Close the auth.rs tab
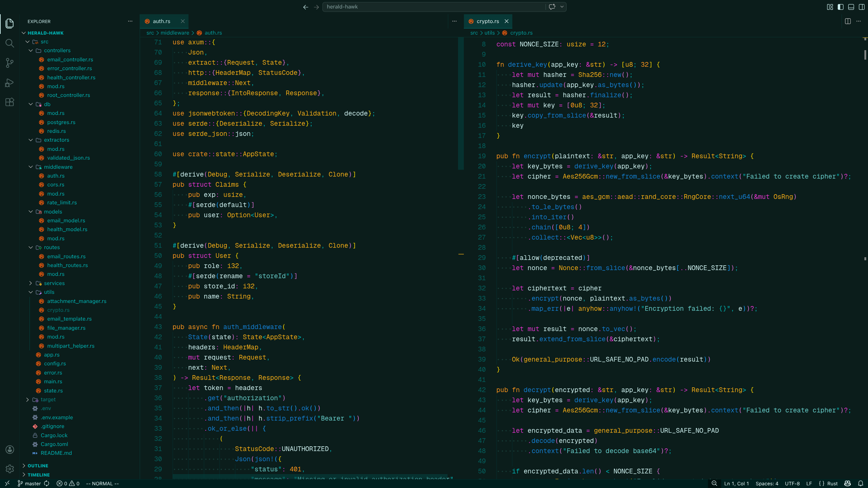The height and width of the screenshot is (488, 868). 183,21
